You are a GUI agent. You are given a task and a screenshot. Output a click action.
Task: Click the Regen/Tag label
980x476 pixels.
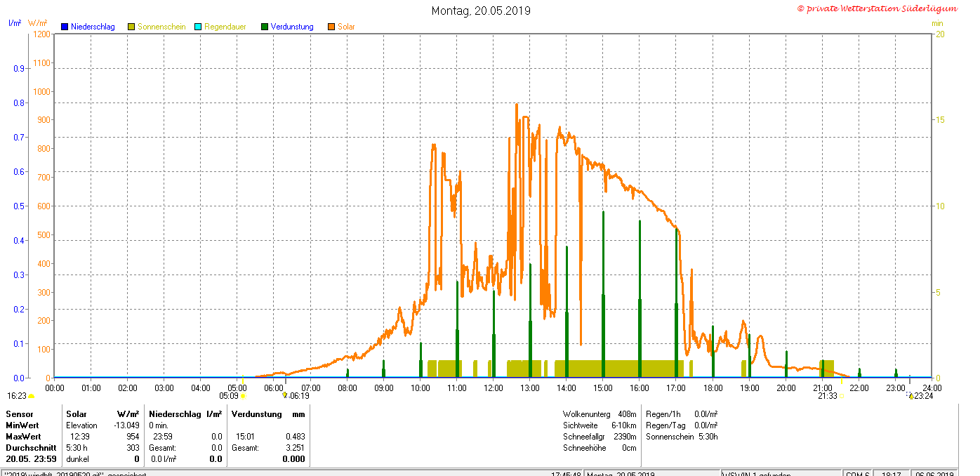pyautogui.click(x=664, y=425)
